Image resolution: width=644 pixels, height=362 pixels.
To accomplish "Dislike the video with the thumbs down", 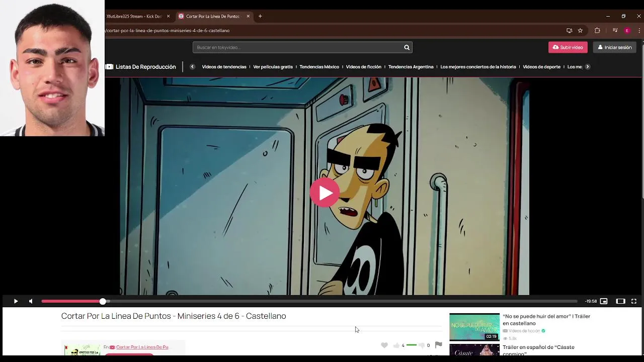I will 422,345.
